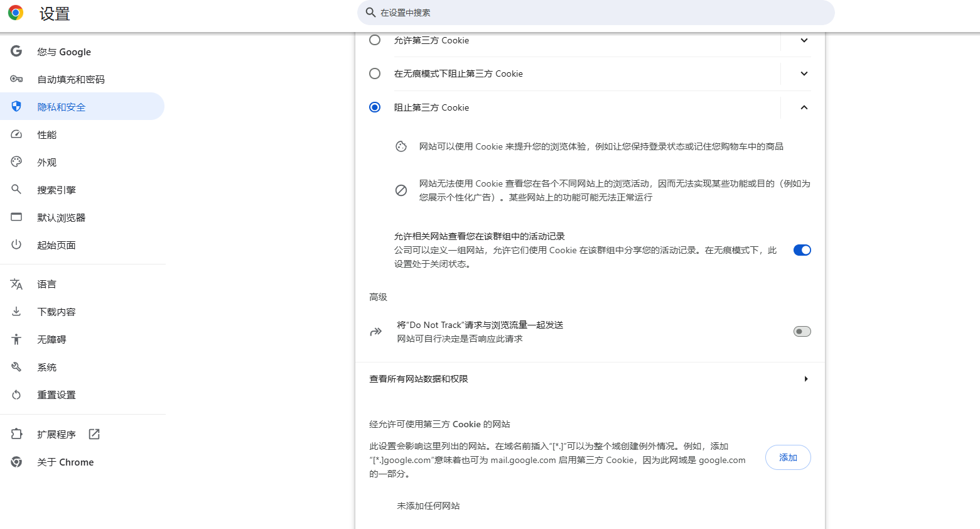980x529 pixels.
Task: Expand the 在无痕模式下阻止第三方 Cookie chevron
Action: (804, 74)
